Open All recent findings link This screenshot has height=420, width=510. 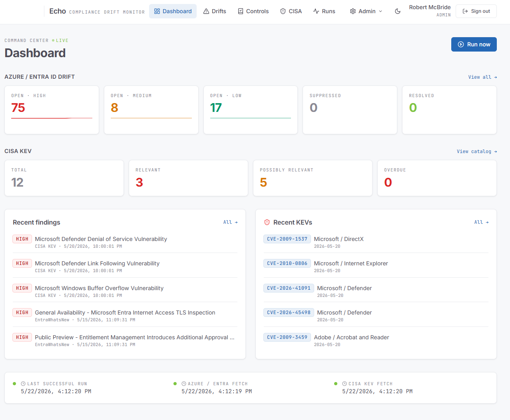tap(230, 222)
